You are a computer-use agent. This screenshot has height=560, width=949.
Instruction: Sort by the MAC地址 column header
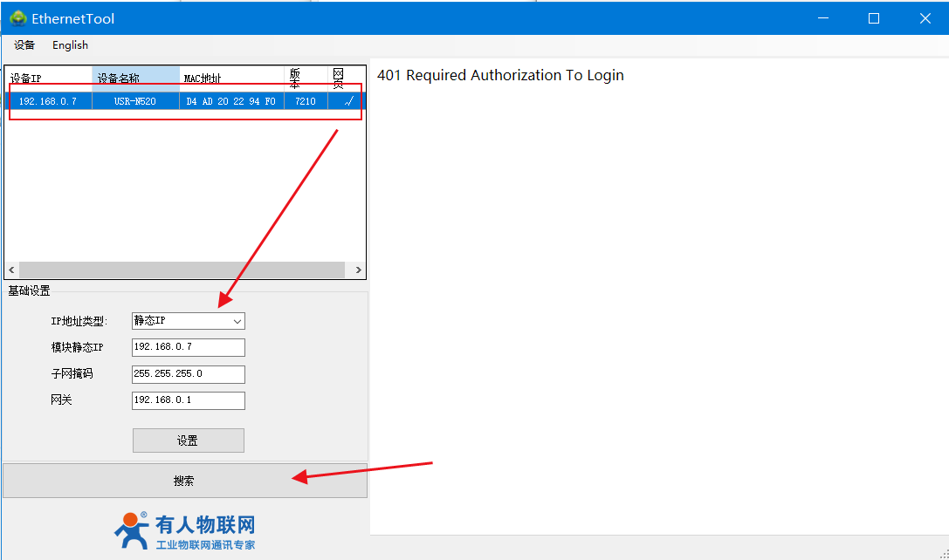[x=231, y=79]
